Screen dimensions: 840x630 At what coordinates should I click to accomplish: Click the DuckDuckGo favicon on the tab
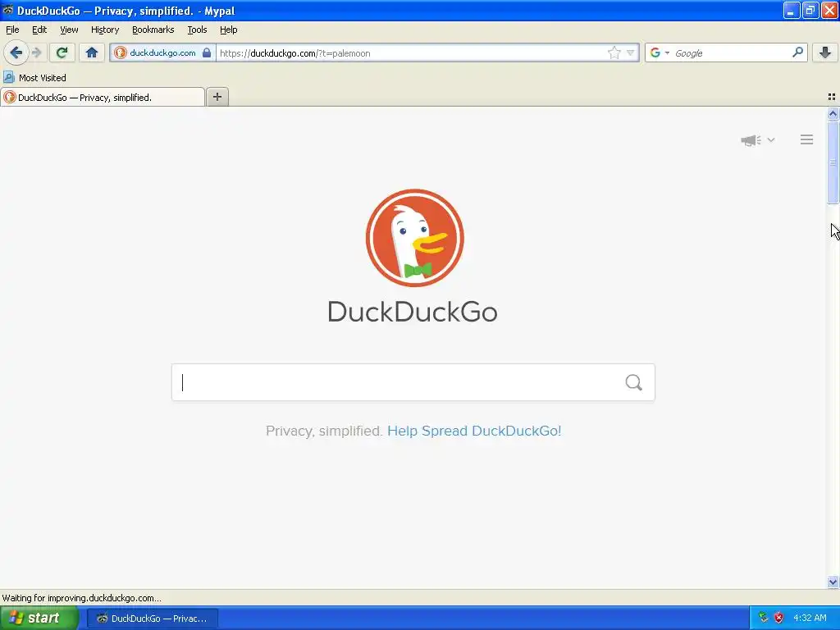pos(10,97)
